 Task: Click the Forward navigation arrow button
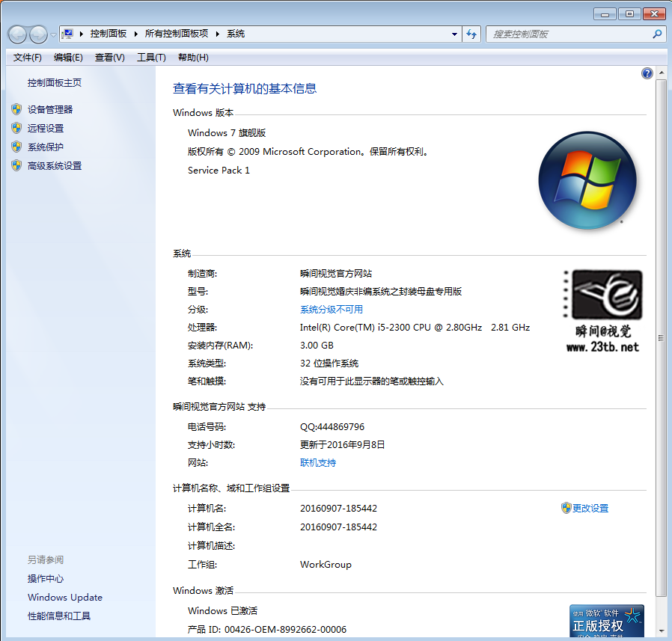pos(39,34)
